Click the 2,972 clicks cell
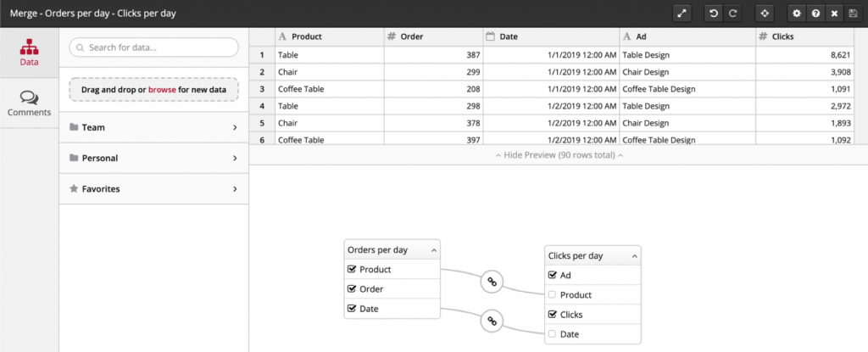This screenshot has height=352, width=868. tap(805, 106)
